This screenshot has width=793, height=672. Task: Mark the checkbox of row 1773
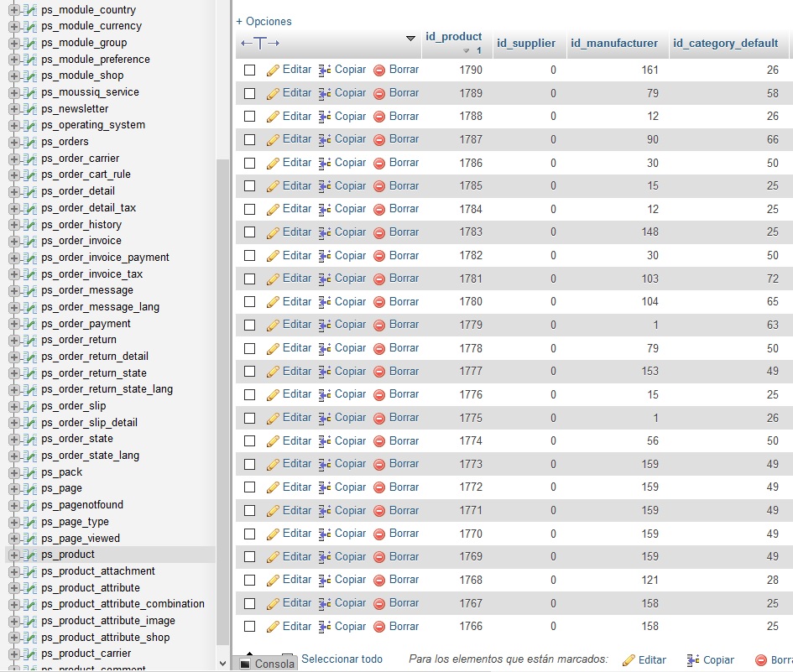[250, 464]
